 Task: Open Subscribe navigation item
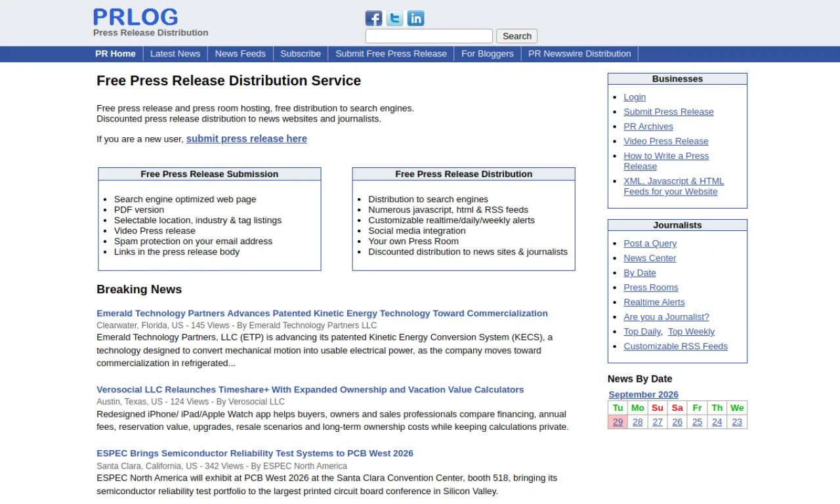(301, 54)
